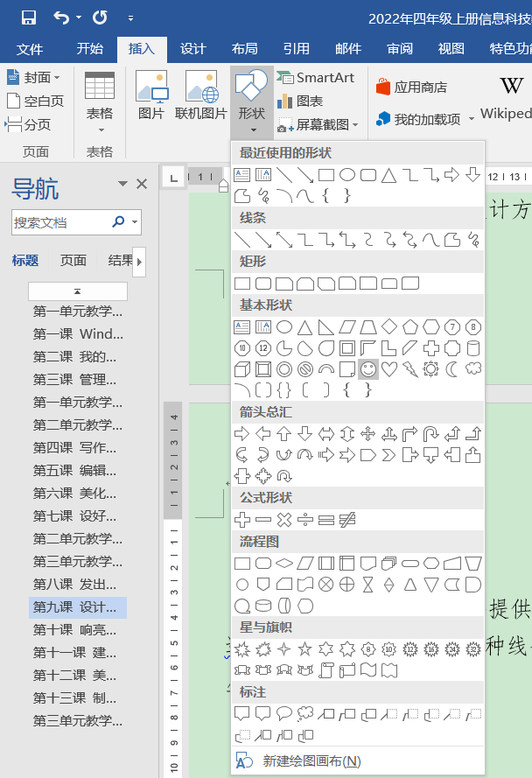Viewport: 532px width, 778px height.
Task: Click the tab stop selector on ruler
Action: tap(173, 178)
